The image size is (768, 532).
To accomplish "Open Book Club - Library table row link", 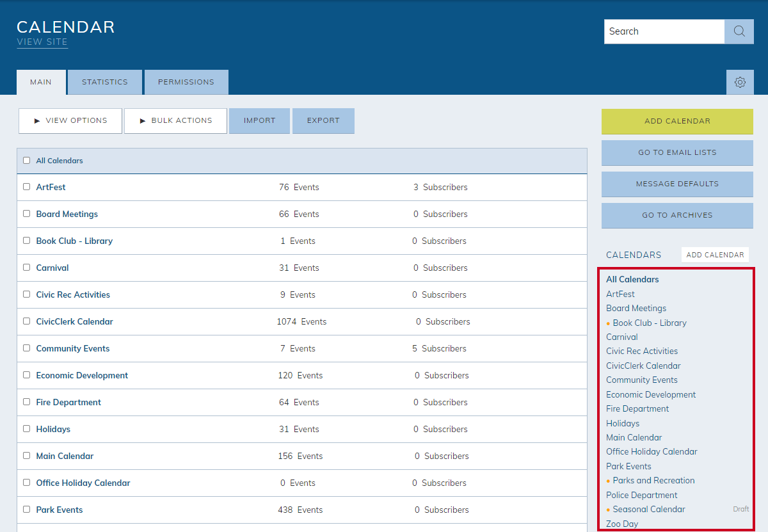I will (74, 241).
